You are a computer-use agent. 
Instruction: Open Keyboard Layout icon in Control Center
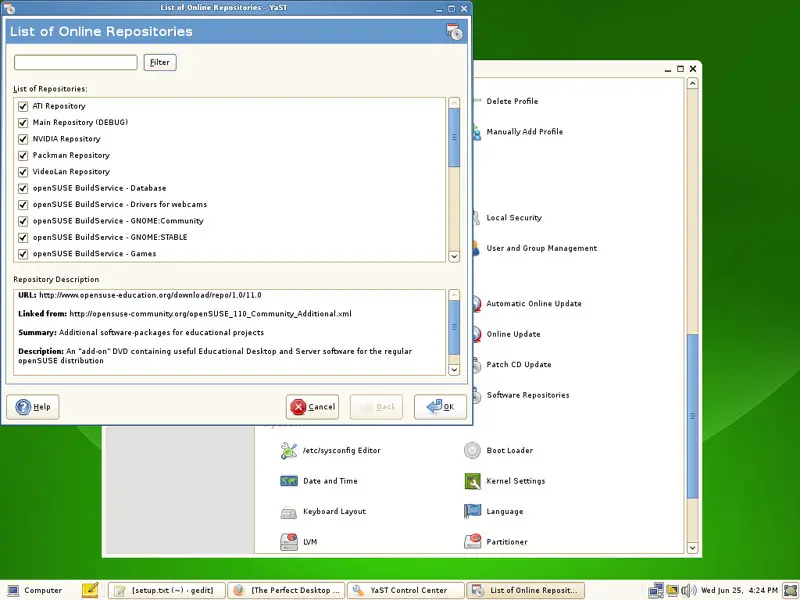pyautogui.click(x=289, y=512)
